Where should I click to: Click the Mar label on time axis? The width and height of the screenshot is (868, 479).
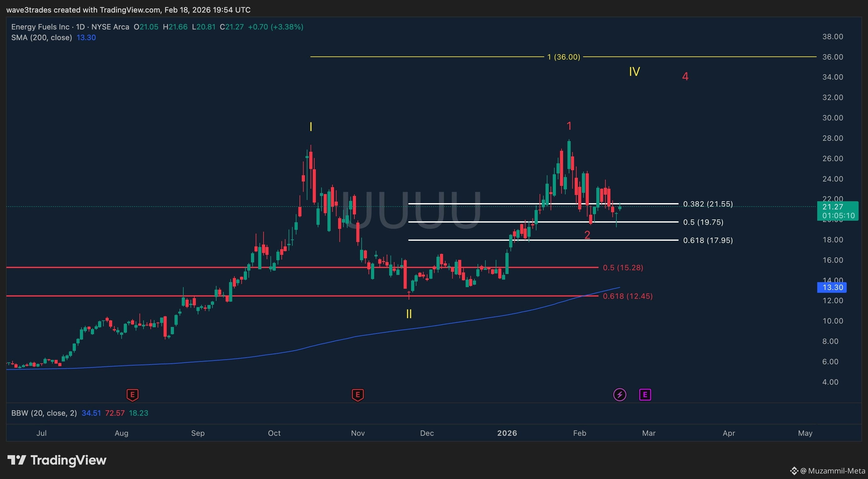tap(649, 433)
